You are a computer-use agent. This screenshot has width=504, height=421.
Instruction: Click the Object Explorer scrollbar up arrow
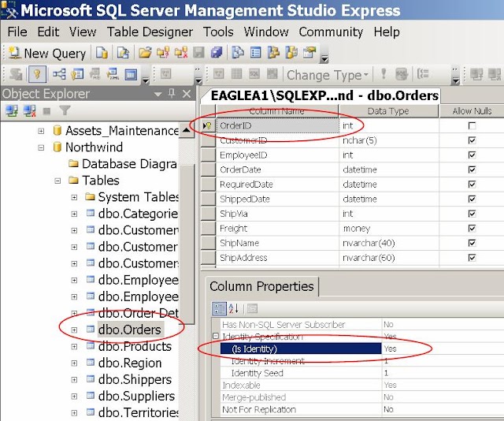coord(186,130)
